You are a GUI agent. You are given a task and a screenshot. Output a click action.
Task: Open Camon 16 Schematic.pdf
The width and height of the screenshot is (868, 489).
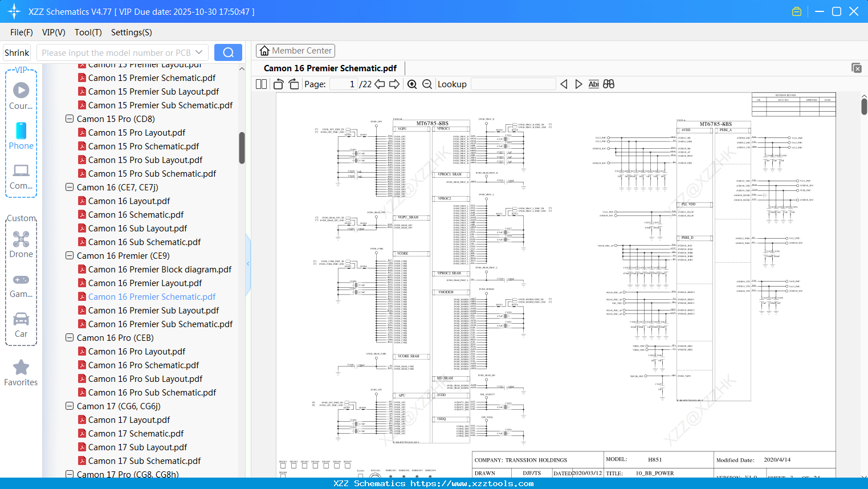pyautogui.click(x=136, y=214)
